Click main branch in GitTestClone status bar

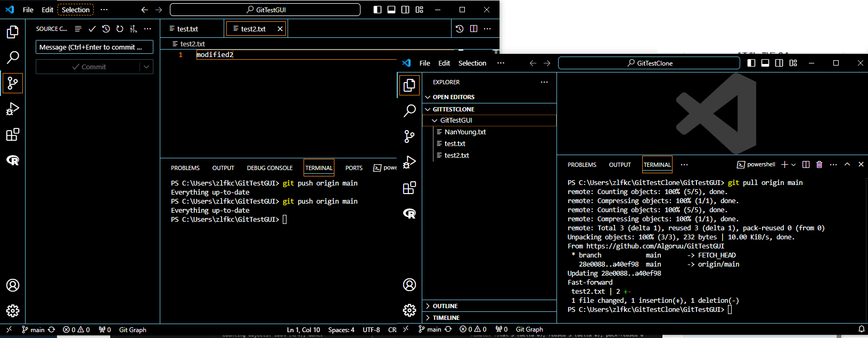click(430, 329)
